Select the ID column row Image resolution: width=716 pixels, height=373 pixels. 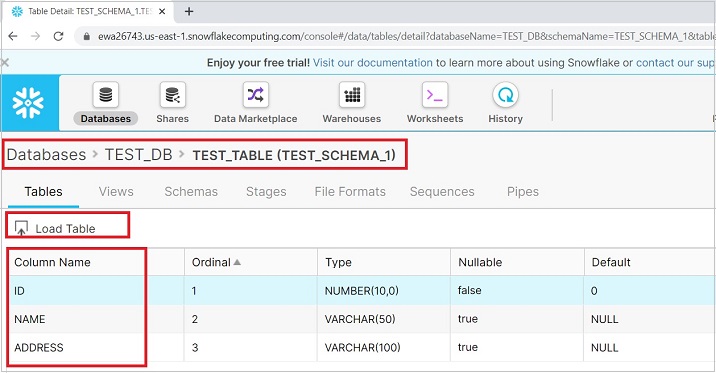click(361, 290)
